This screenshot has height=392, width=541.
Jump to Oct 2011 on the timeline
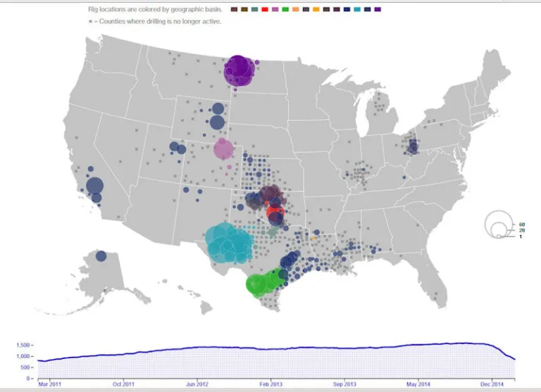tap(123, 384)
